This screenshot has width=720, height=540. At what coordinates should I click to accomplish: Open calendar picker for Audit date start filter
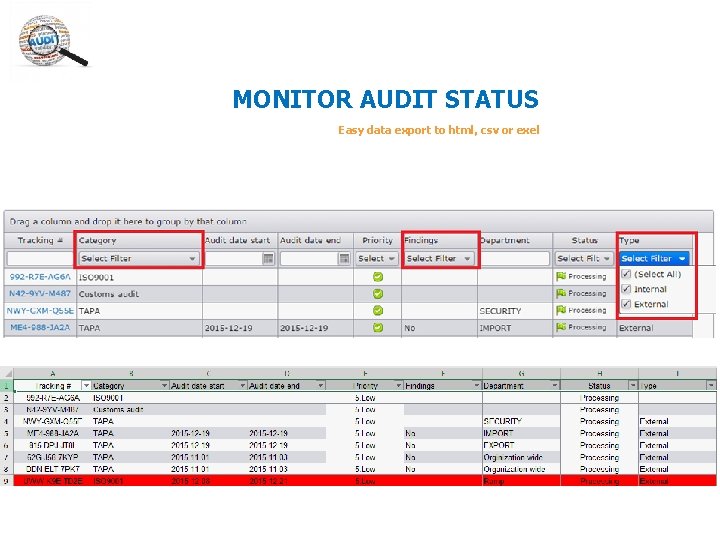(268, 259)
